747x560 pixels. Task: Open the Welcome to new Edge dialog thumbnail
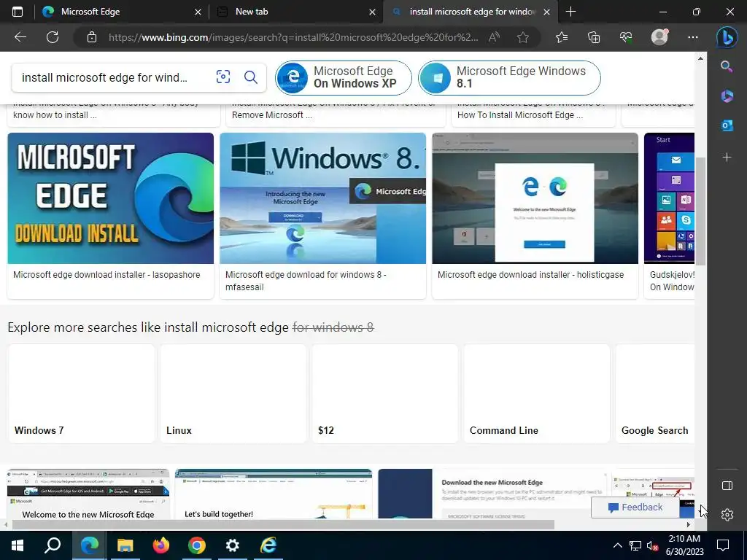click(x=535, y=198)
